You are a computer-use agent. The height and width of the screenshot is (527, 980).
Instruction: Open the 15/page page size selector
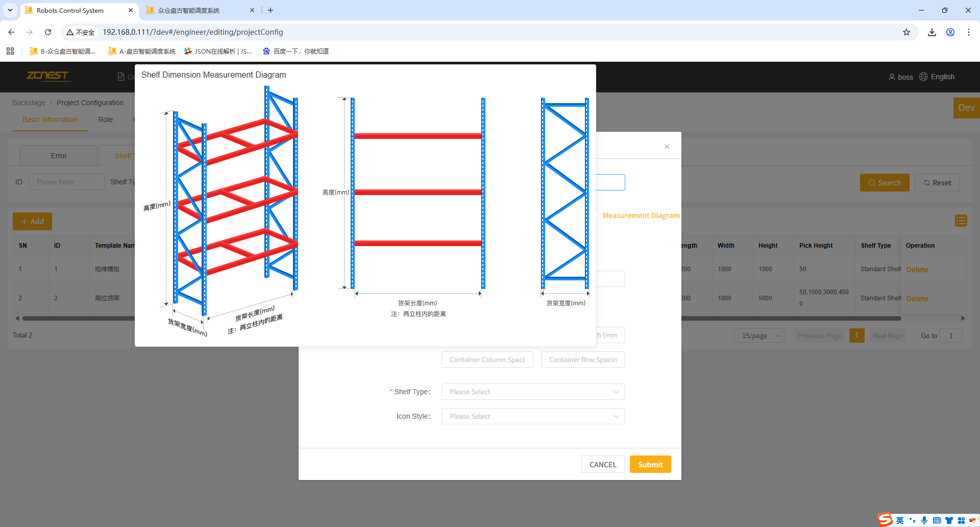point(759,336)
